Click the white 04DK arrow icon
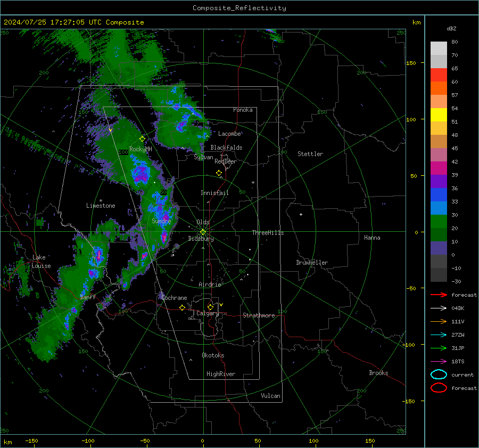 tap(439, 308)
